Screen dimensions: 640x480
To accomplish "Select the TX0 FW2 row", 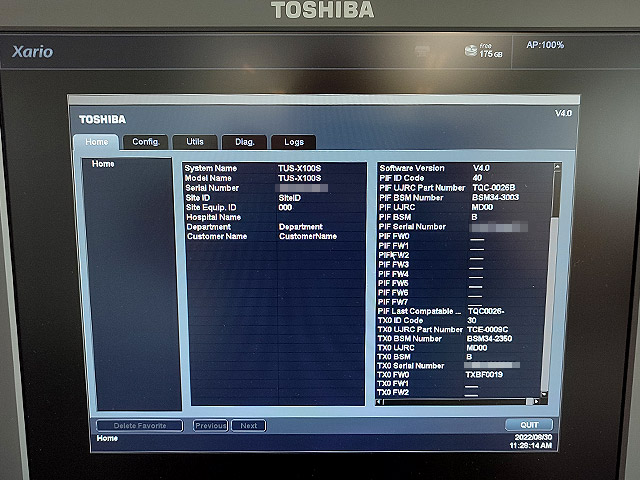I will tap(459, 392).
